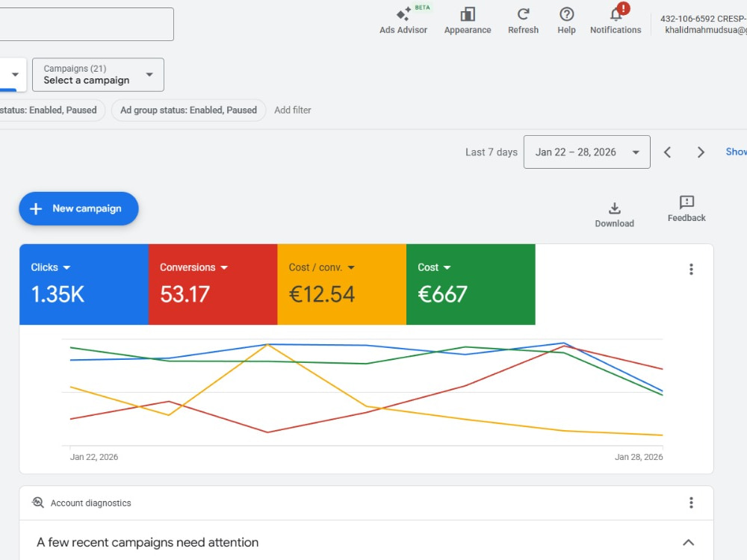Viewport: 747px width, 560px height.
Task: Click the Account diagnostics heading
Action: 90,503
